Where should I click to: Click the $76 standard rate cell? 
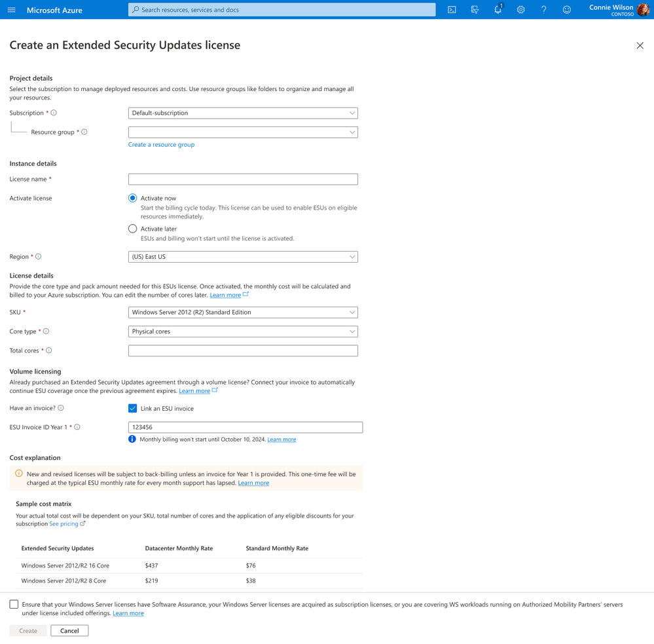click(251, 565)
